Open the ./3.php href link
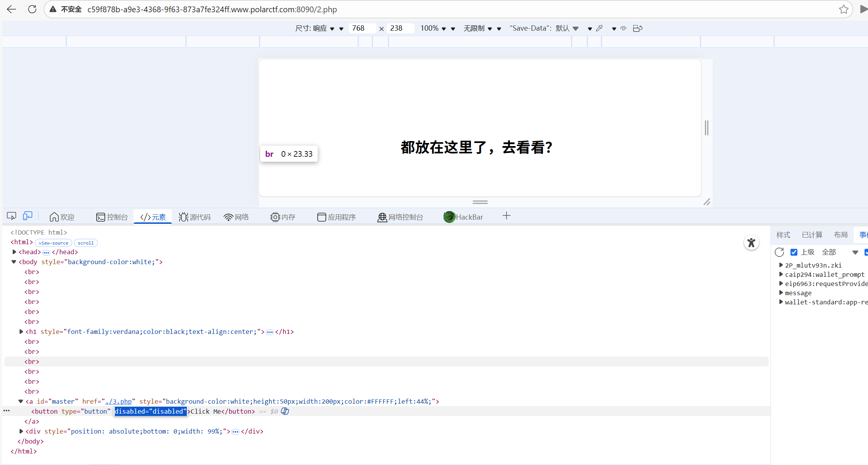The height and width of the screenshot is (465, 868). click(119, 401)
